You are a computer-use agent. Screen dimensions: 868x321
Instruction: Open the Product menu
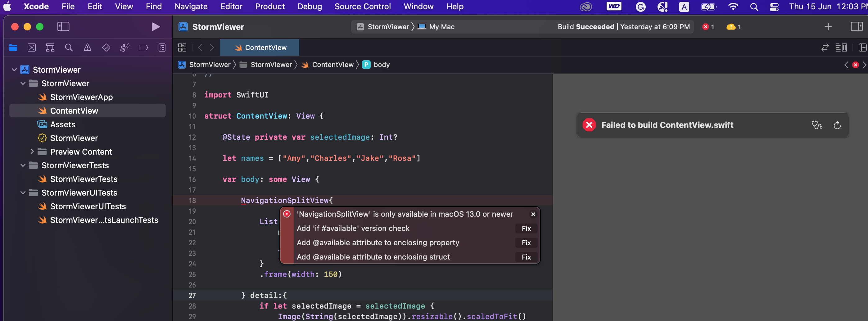click(269, 7)
